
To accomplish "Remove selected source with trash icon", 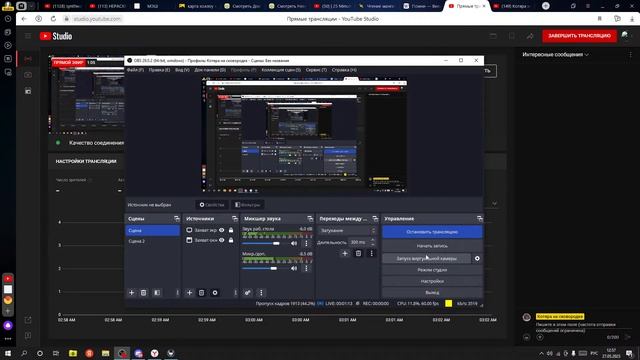I will pos(201,293).
